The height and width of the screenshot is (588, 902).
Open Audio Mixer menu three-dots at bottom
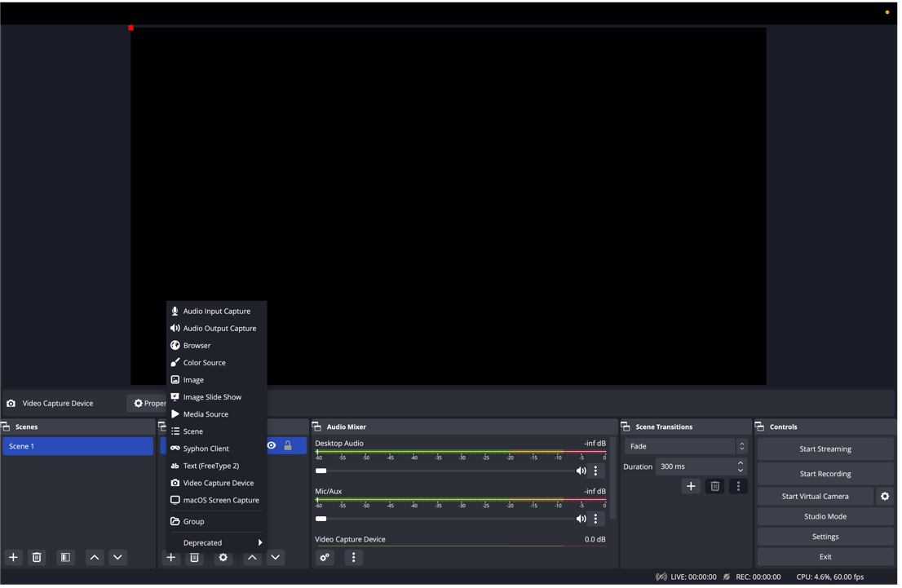coord(354,559)
